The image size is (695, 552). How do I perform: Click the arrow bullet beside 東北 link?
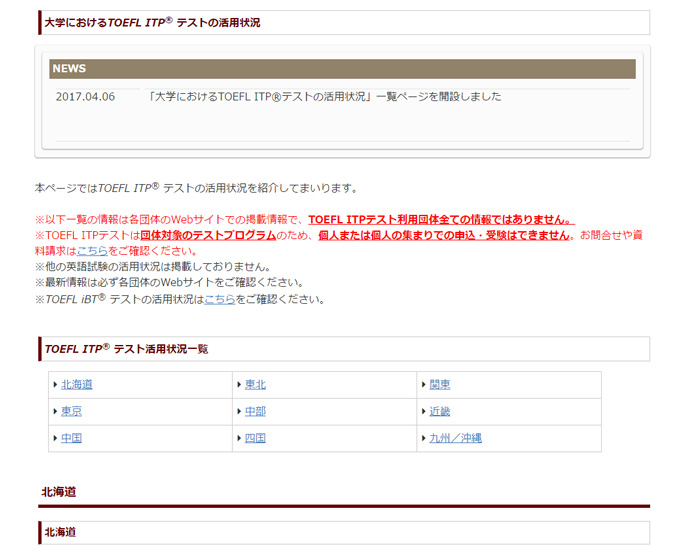[239, 384]
